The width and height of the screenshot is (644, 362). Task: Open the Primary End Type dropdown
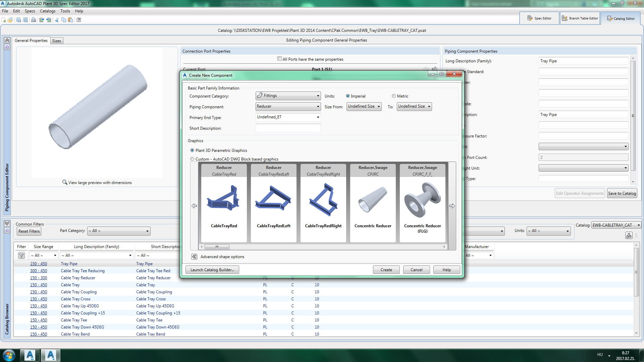click(x=288, y=117)
